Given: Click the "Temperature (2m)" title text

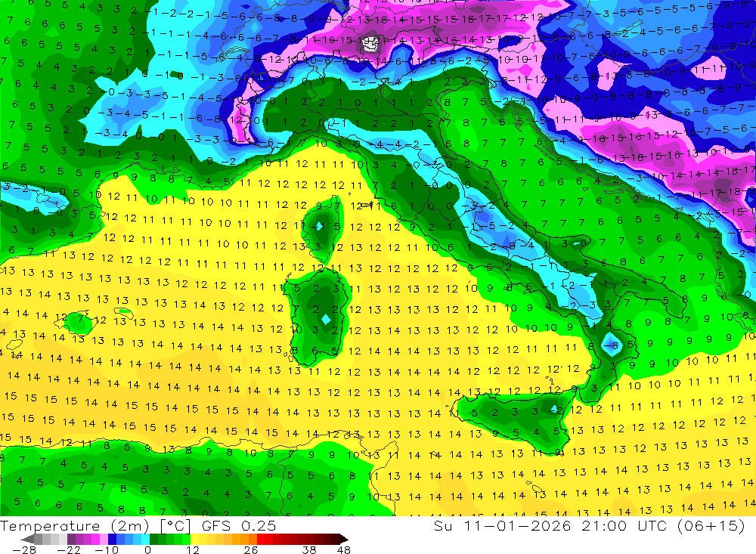Looking at the screenshot, I should coord(75,526).
